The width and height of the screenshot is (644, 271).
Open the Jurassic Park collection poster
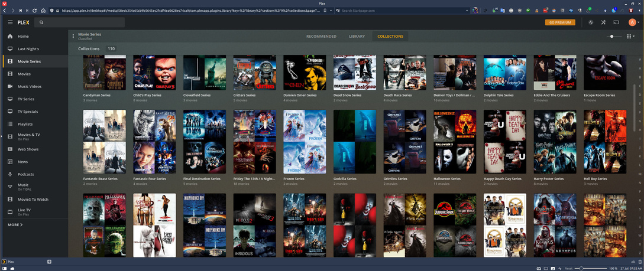click(x=455, y=225)
